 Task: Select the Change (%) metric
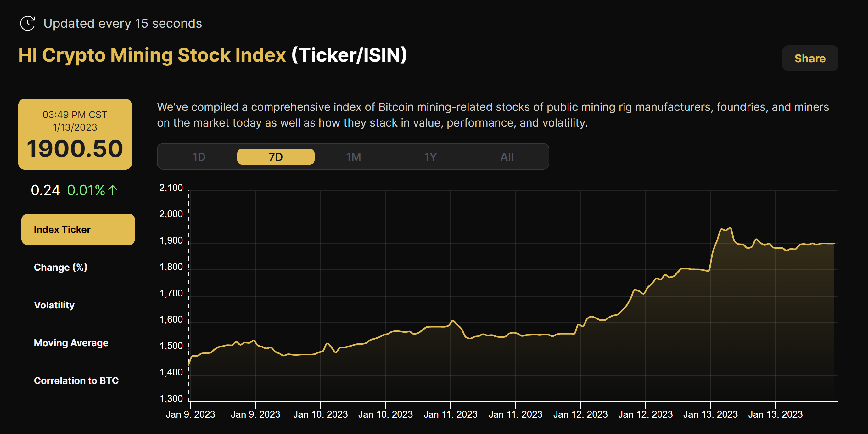click(61, 267)
